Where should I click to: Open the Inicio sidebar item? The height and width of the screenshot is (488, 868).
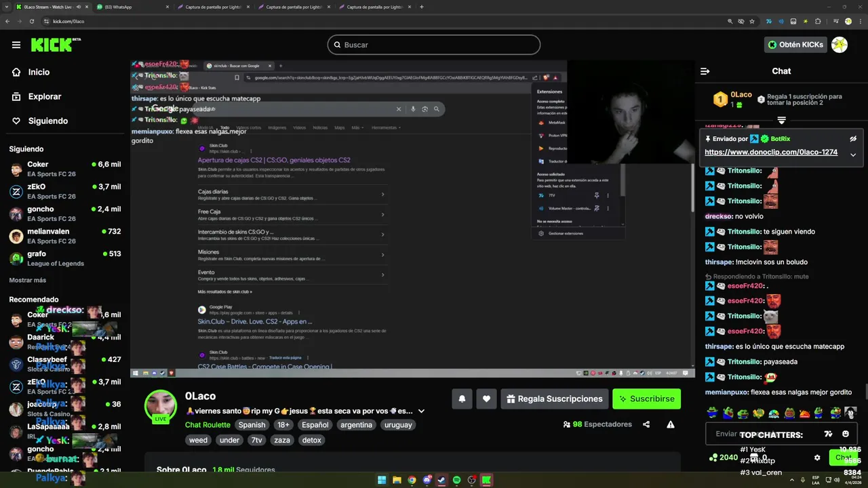[39, 72]
